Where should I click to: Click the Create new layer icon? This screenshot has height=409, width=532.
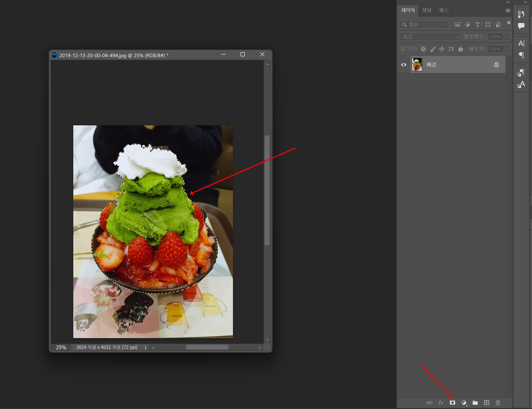[486, 402]
